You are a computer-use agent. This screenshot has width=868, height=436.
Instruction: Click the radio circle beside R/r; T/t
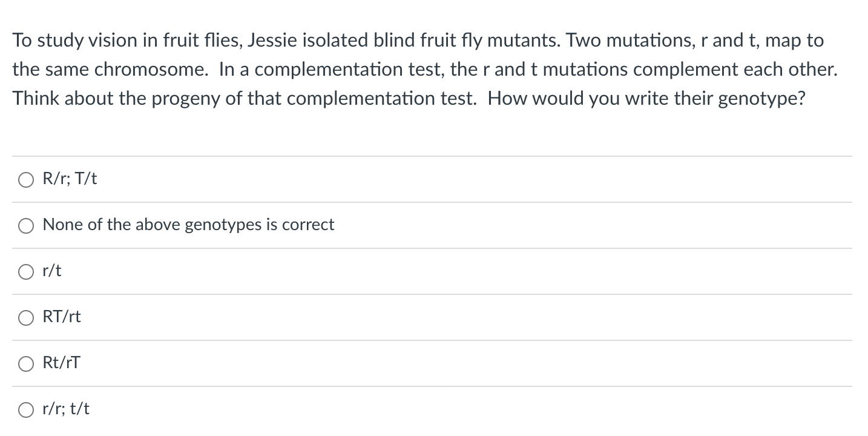[x=26, y=179]
